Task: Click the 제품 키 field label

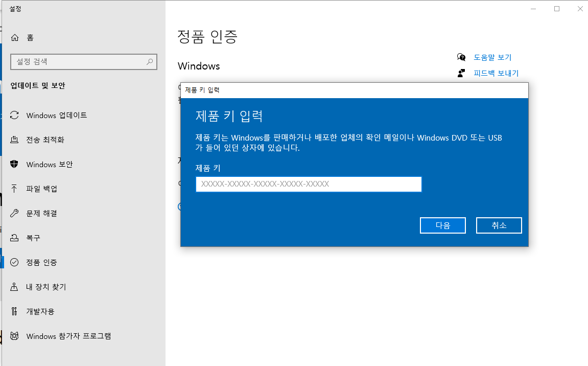Action: 208,168
